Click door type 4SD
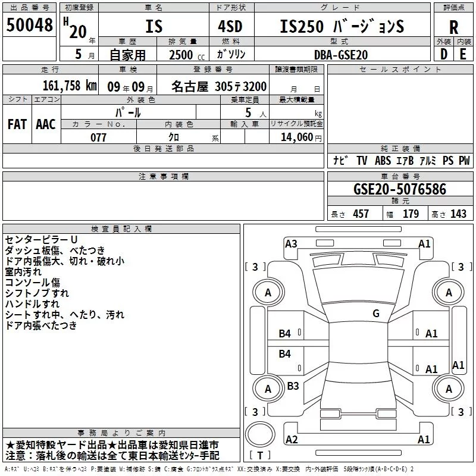 coord(230,26)
